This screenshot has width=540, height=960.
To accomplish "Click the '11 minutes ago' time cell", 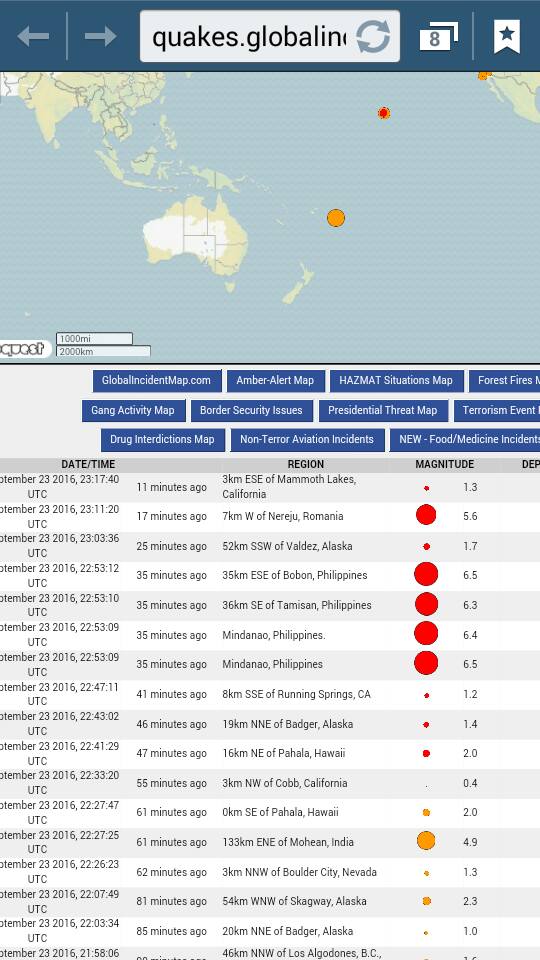I will pos(171,487).
